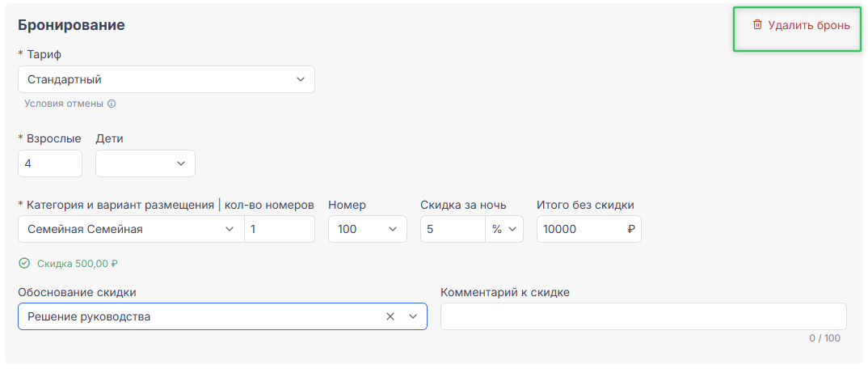Click the Скидка за ночь value field

[452, 229]
